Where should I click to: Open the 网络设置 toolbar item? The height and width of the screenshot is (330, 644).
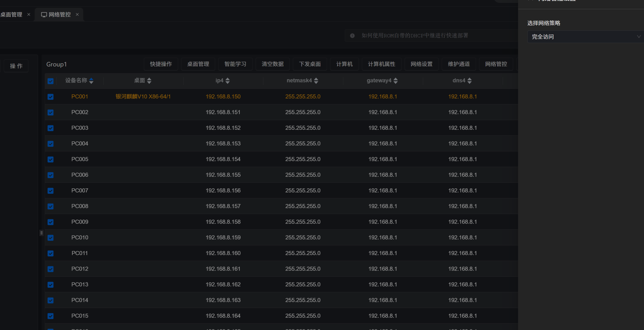421,64
